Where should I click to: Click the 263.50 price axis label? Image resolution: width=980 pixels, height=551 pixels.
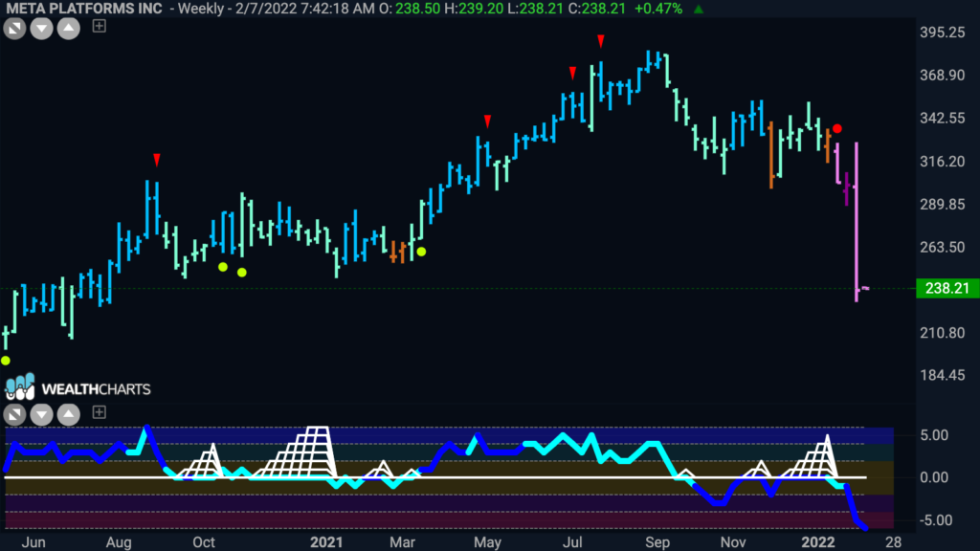coord(943,247)
